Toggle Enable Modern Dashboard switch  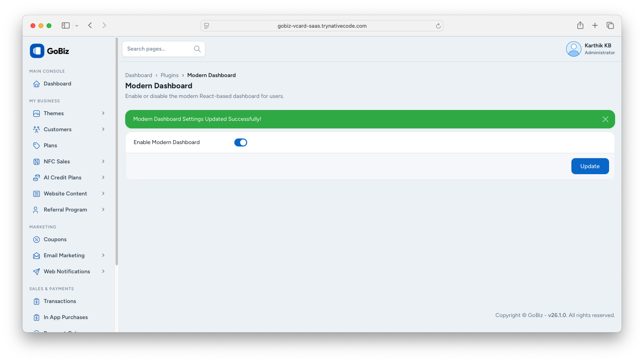[241, 142]
